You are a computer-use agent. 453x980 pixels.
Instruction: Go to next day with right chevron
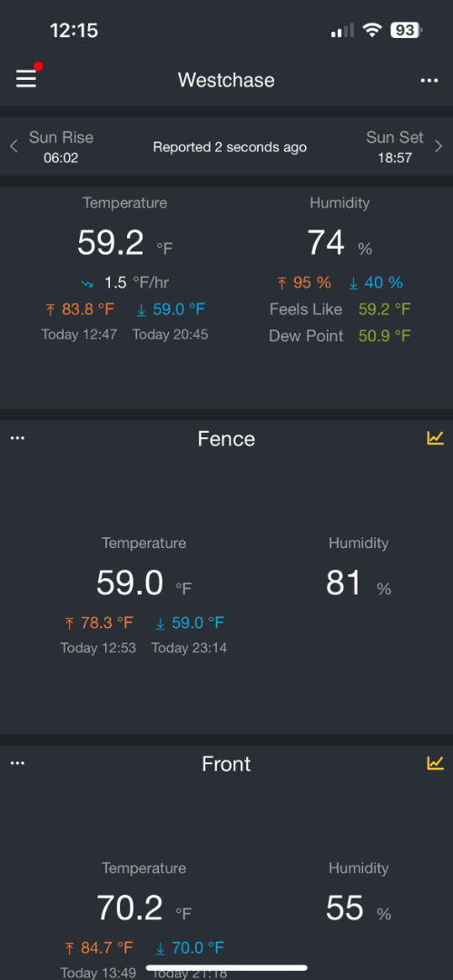(x=438, y=146)
